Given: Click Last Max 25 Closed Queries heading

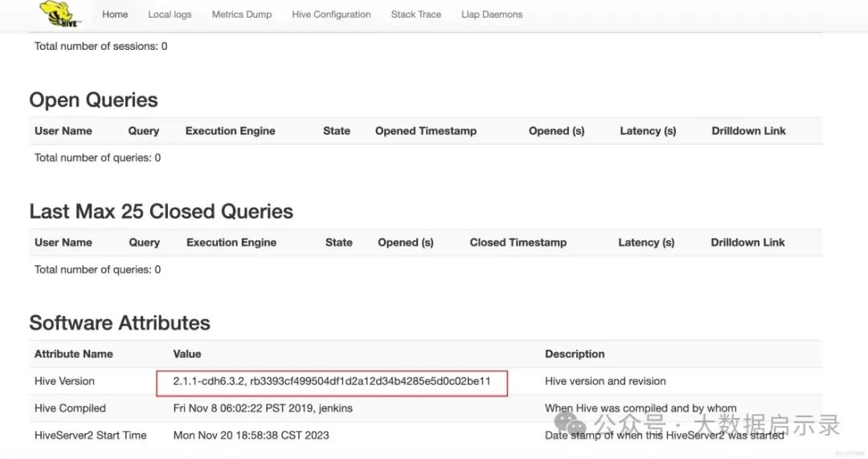Looking at the screenshot, I should 161,211.
